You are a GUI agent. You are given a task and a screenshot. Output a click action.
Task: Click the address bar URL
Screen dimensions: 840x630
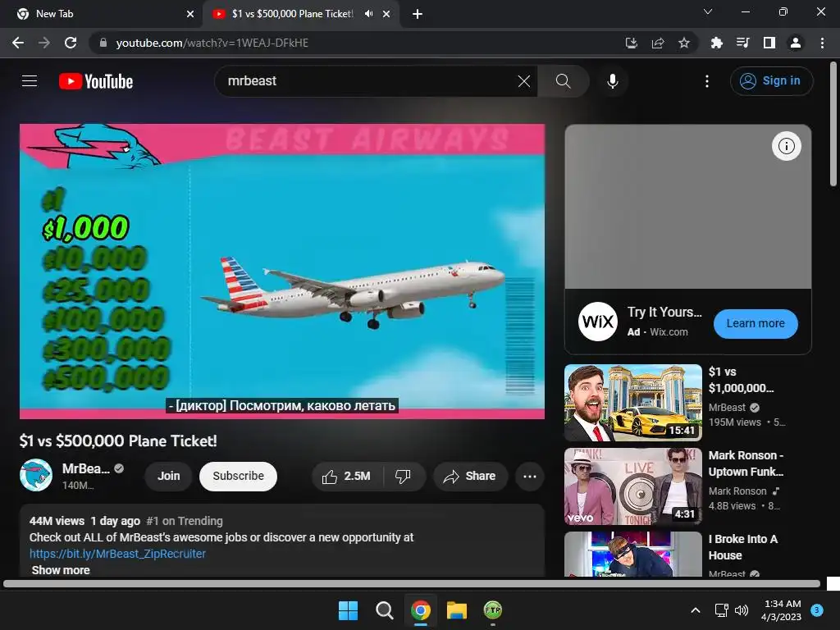tap(212, 43)
